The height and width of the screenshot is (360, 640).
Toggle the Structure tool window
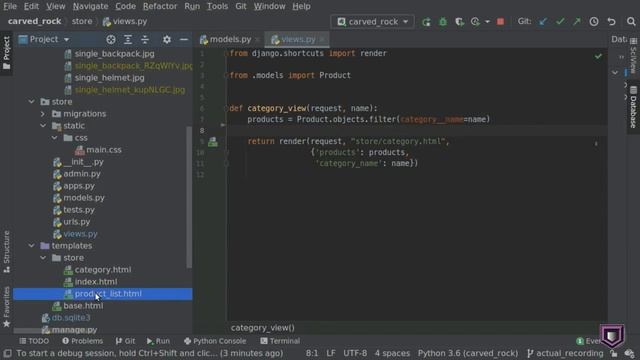6,251
